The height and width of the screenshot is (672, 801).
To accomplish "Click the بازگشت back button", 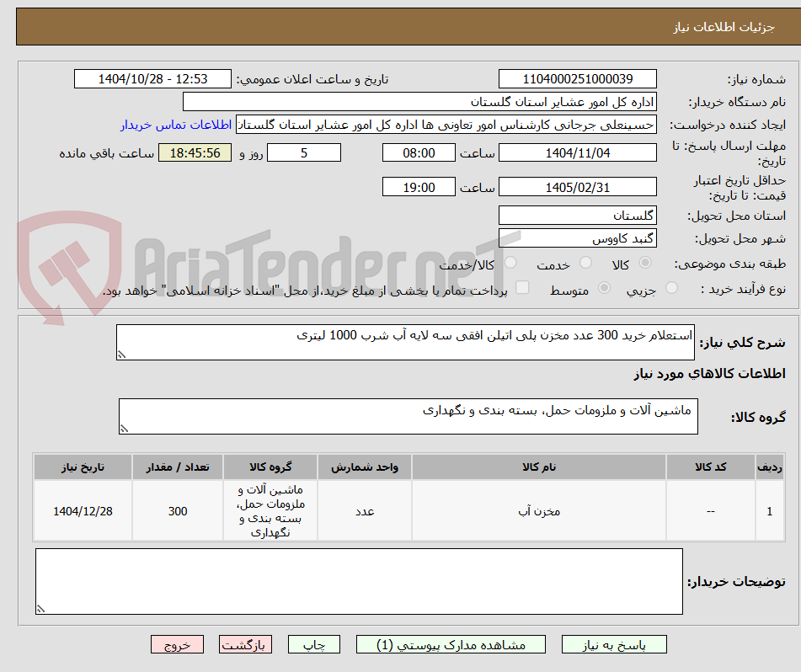I will point(245,644).
